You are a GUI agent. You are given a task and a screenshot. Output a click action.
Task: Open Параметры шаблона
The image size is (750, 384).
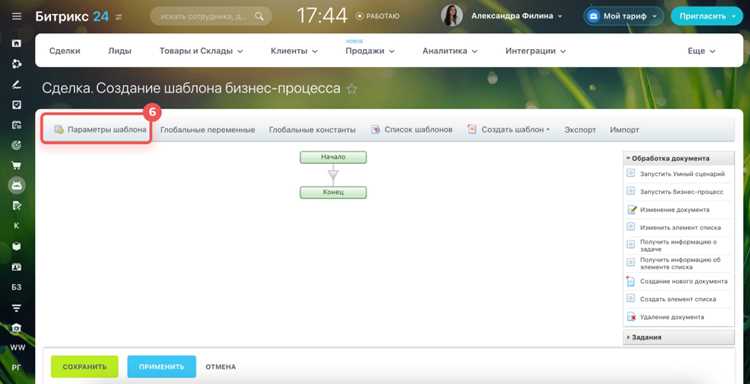coord(100,130)
